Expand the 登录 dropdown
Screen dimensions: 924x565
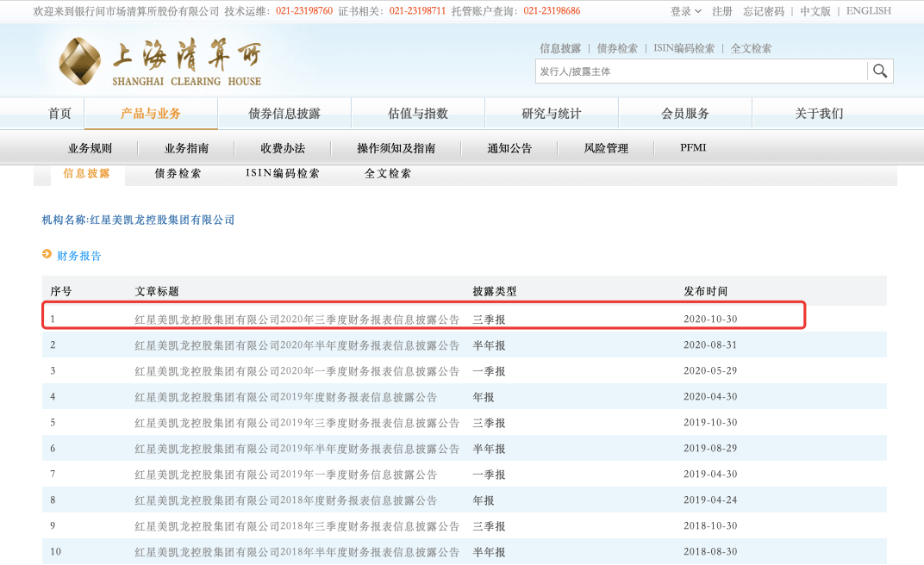tap(685, 11)
